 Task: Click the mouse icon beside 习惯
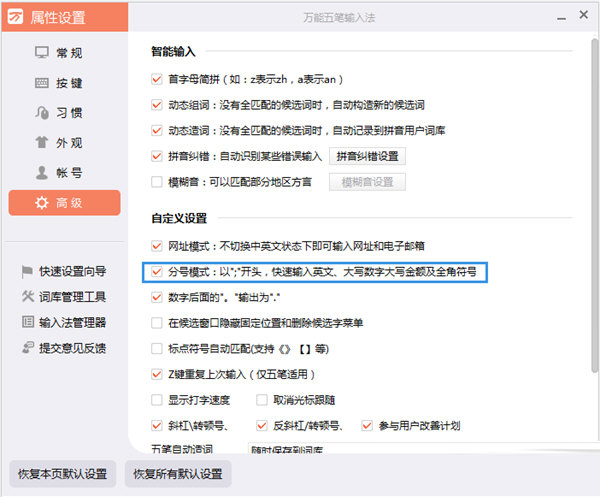click(x=42, y=112)
